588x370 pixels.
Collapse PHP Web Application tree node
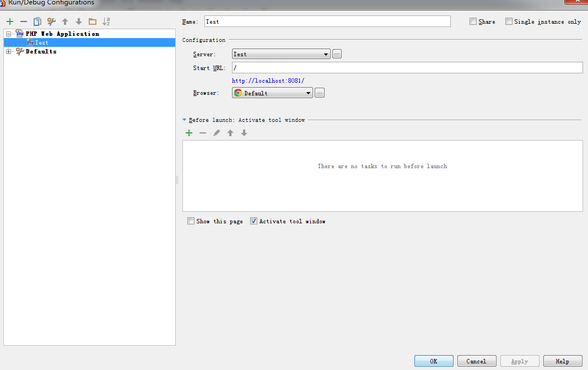click(9, 34)
